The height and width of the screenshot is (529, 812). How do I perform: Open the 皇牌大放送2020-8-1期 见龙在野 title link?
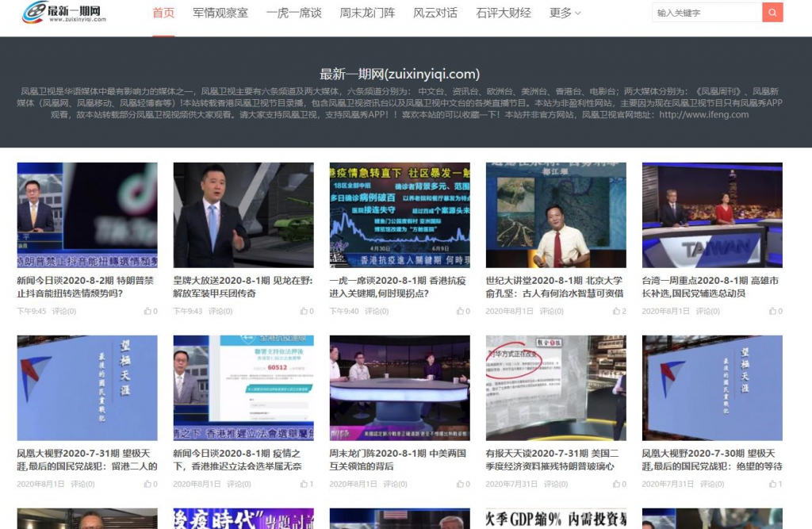pyautogui.click(x=243, y=287)
